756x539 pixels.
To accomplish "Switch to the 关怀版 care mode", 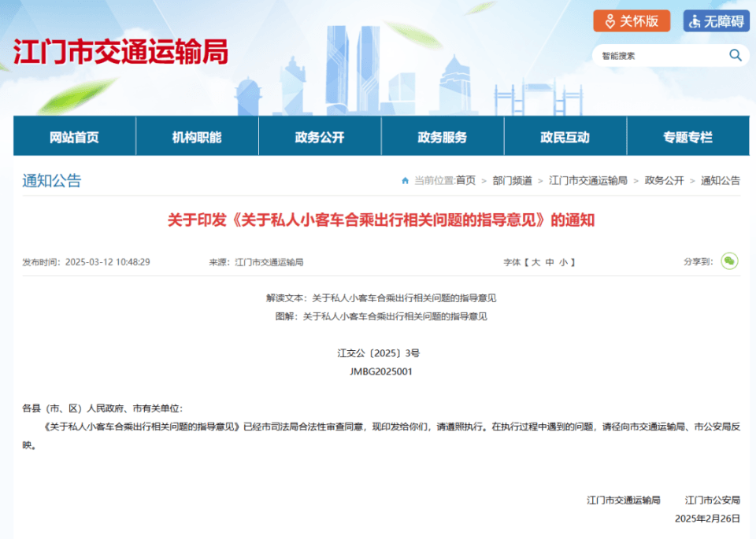I will tap(632, 21).
